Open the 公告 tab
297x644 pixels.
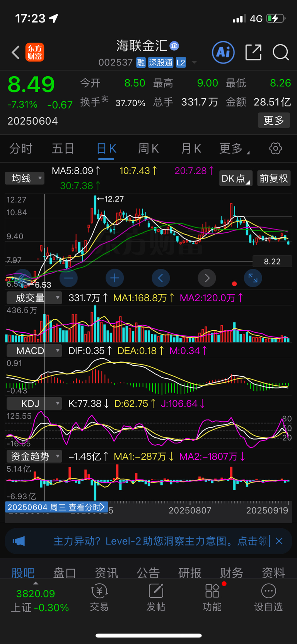(148, 572)
